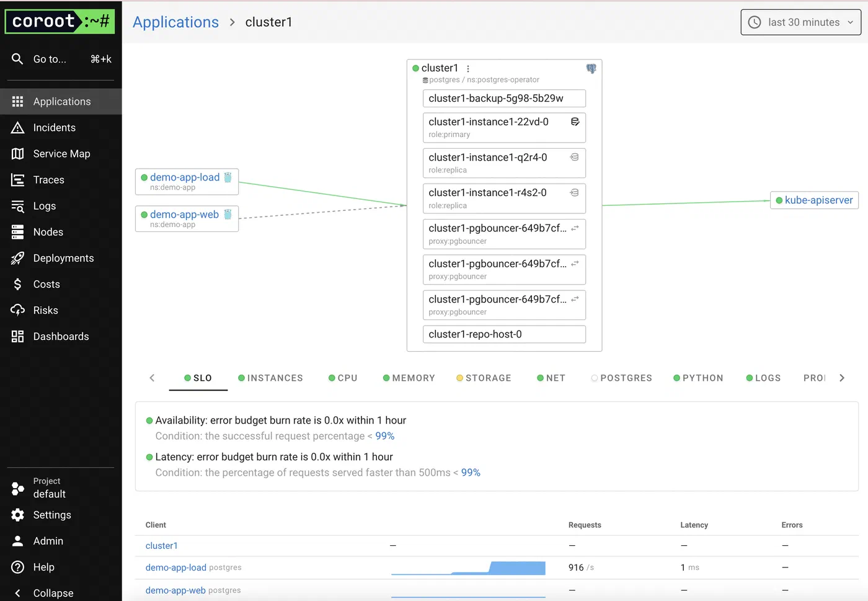Click the Project default icon
This screenshot has height=601, width=868.
tap(17, 488)
